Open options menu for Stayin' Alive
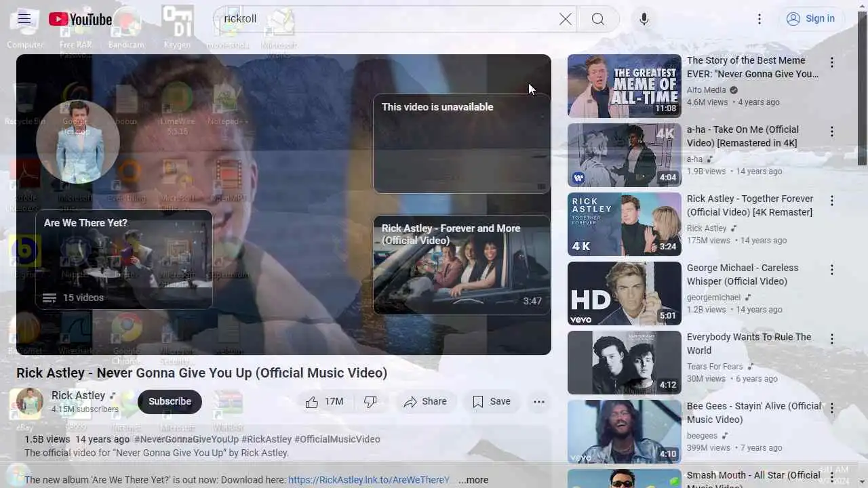This screenshot has width=868, height=488. click(x=832, y=408)
